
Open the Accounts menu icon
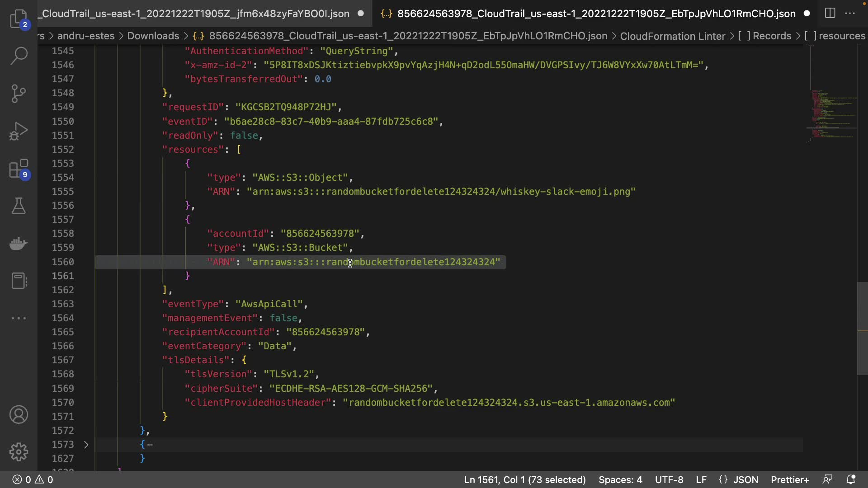19,415
